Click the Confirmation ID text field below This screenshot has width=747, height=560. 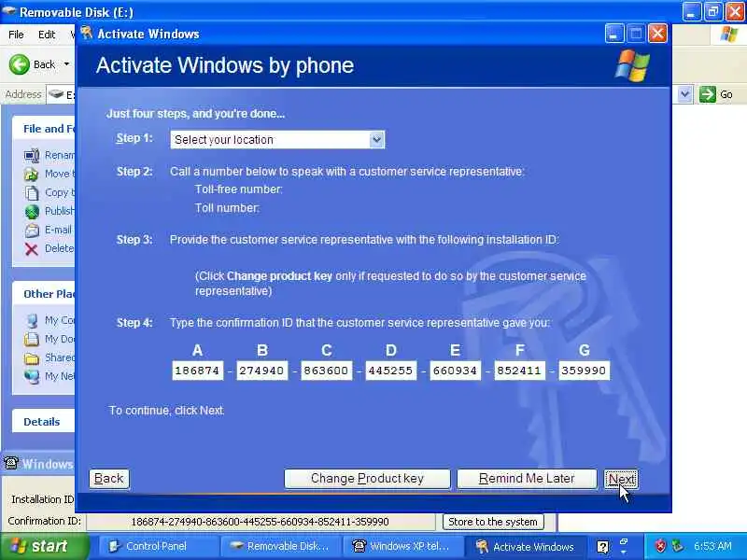pyautogui.click(x=261, y=522)
